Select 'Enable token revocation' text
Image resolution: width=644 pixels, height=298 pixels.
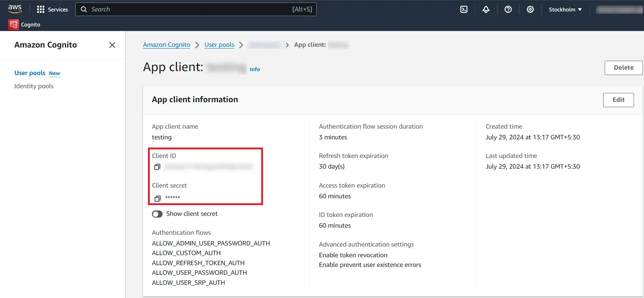353,255
